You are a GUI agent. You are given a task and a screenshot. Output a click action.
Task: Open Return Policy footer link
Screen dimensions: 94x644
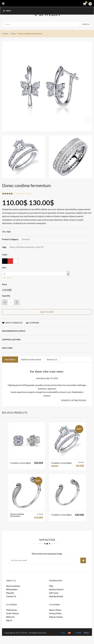pyautogui.click(x=55, y=610)
